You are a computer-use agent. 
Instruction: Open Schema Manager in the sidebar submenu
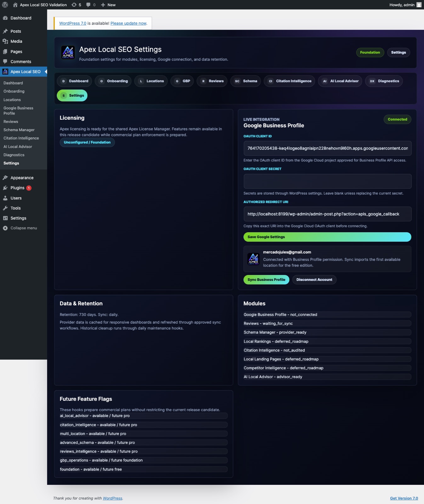click(x=19, y=130)
